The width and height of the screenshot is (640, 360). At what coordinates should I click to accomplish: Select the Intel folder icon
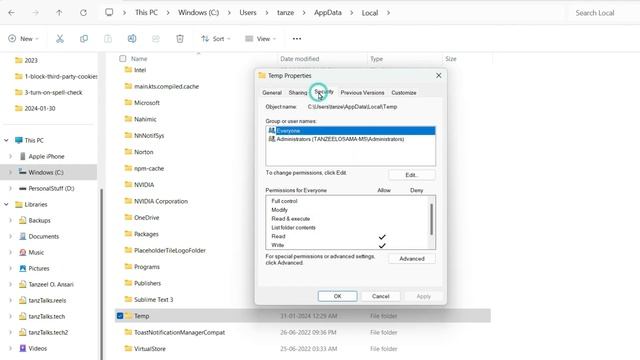(x=128, y=69)
